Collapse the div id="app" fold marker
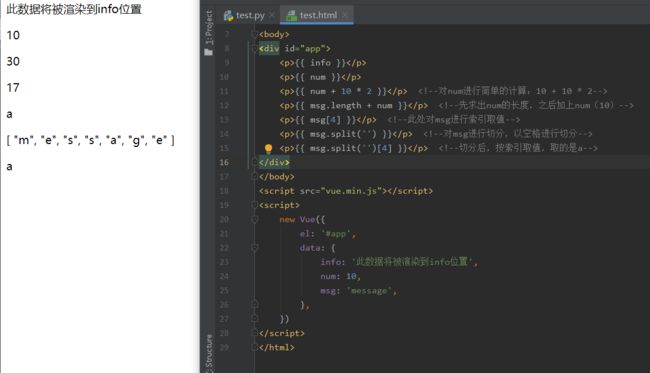The image size is (650, 373). [255, 49]
